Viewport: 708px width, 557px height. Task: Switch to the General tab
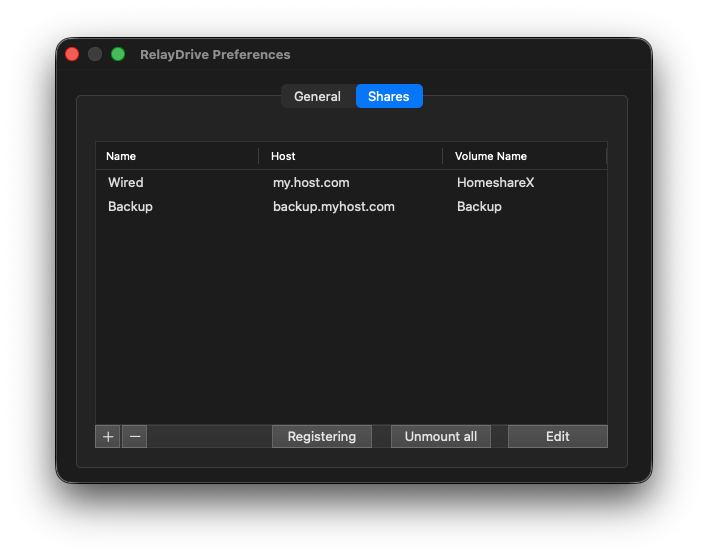click(x=317, y=97)
